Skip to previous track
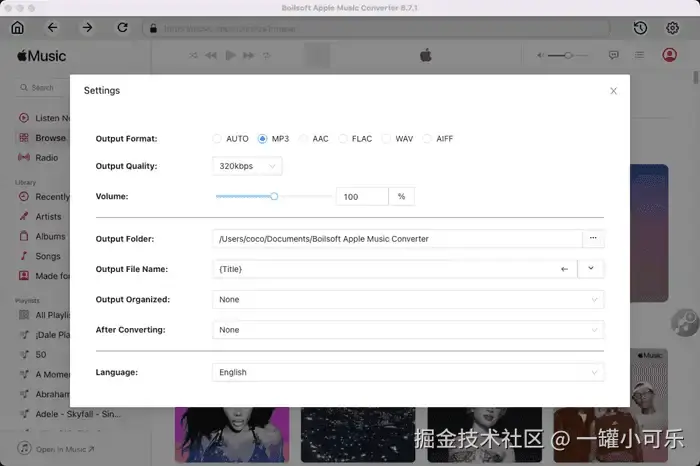 pyautogui.click(x=211, y=55)
